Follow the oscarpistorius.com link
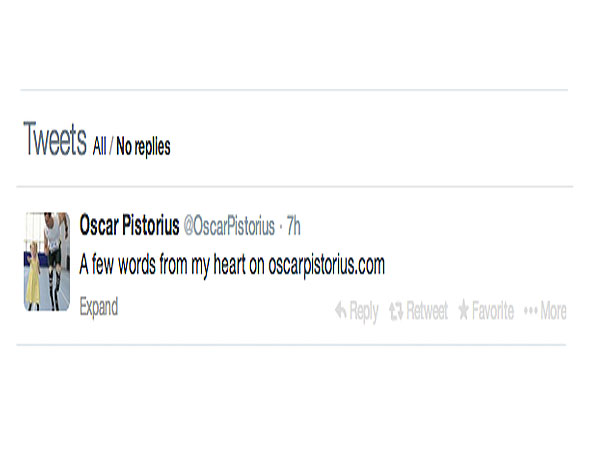The height and width of the screenshot is (450, 600). [326, 265]
